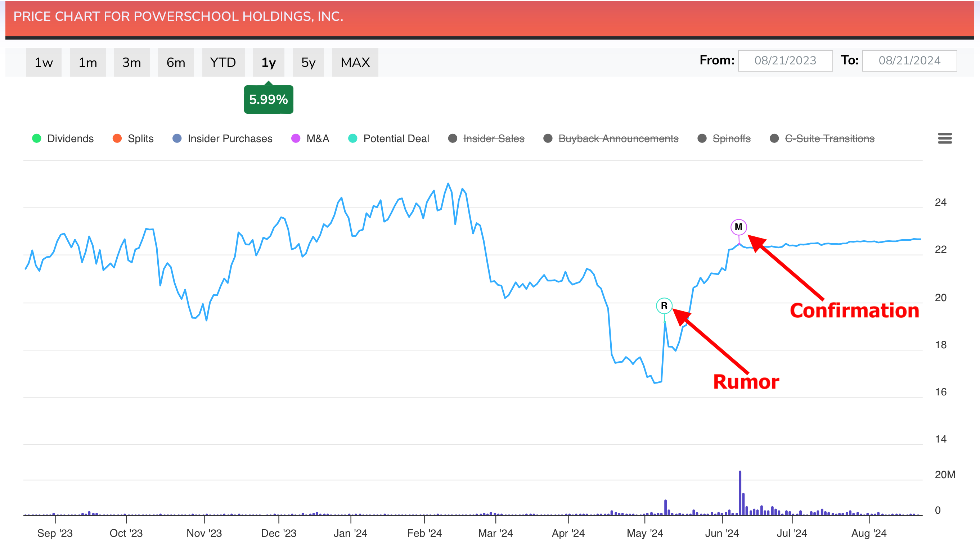Toggle the orange Splits legend dot
The image size is (980, 544).
117,139
